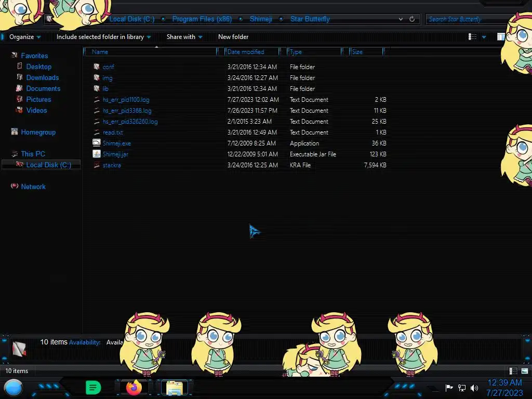Open Desktop in navigation pane
This screenshot has width=532, height=399.
[x=38, y=66]
